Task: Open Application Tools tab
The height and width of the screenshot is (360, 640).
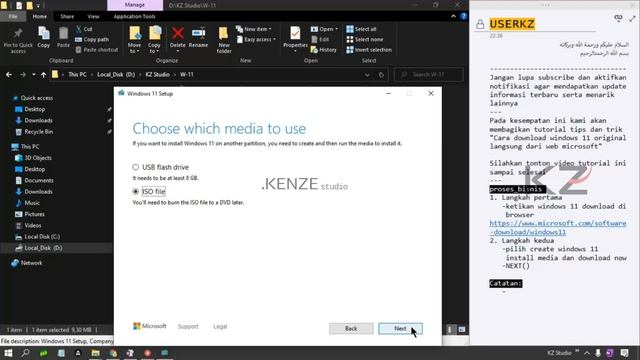Action: click(x=134, y=16)
